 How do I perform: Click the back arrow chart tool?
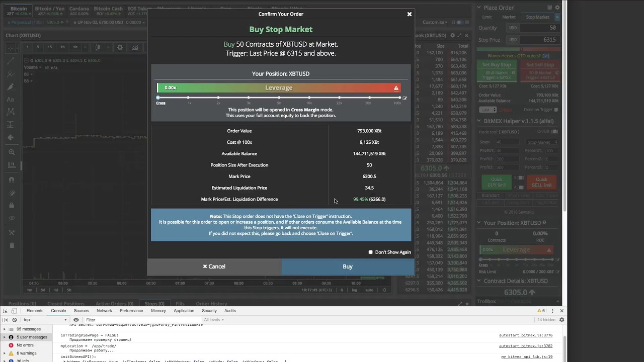point(11,137)
